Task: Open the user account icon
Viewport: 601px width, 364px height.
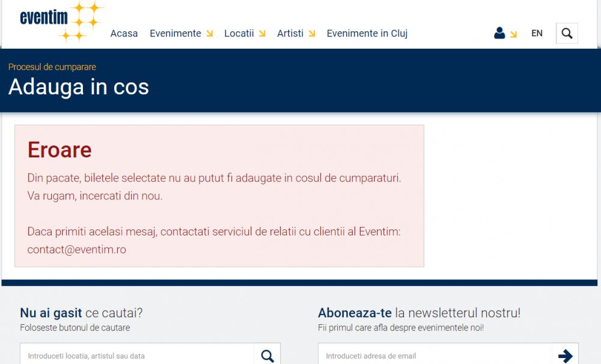Action: click(x=499, y=34)
